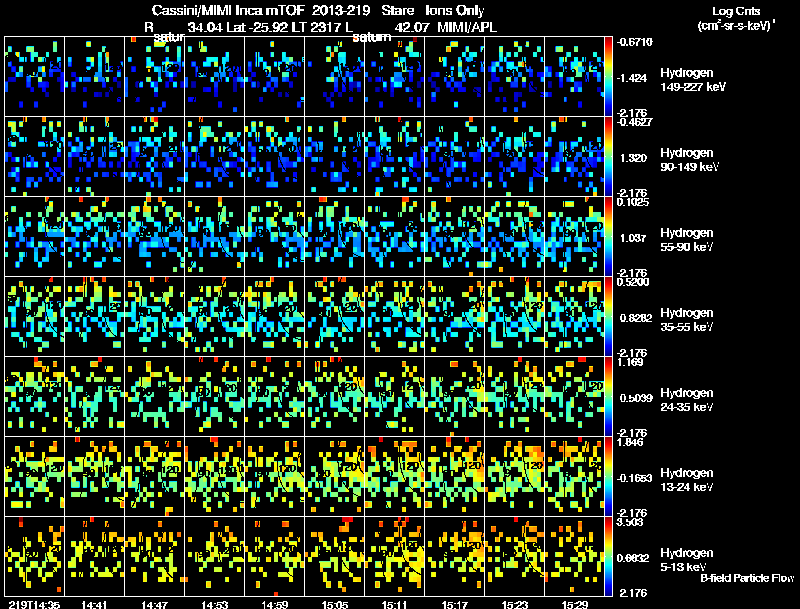Click the -1.424 color scale value
Viewport: 800px width, 609px height.
[632, 78]
